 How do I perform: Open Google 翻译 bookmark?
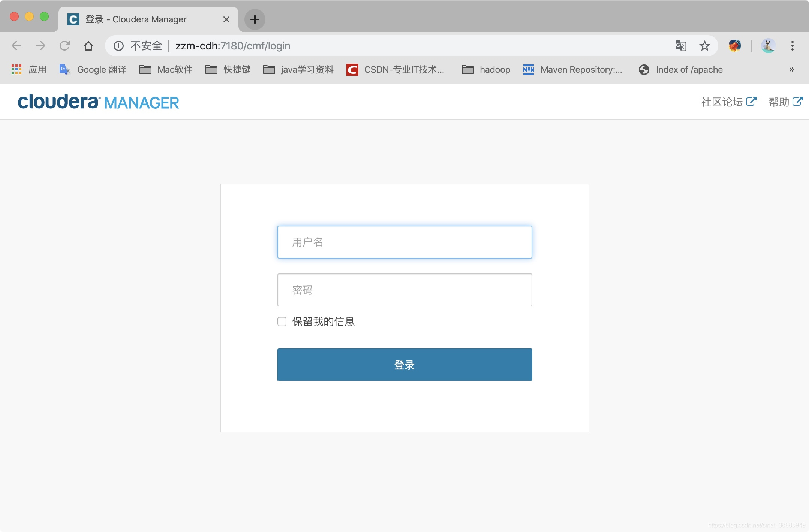[93, 69]
